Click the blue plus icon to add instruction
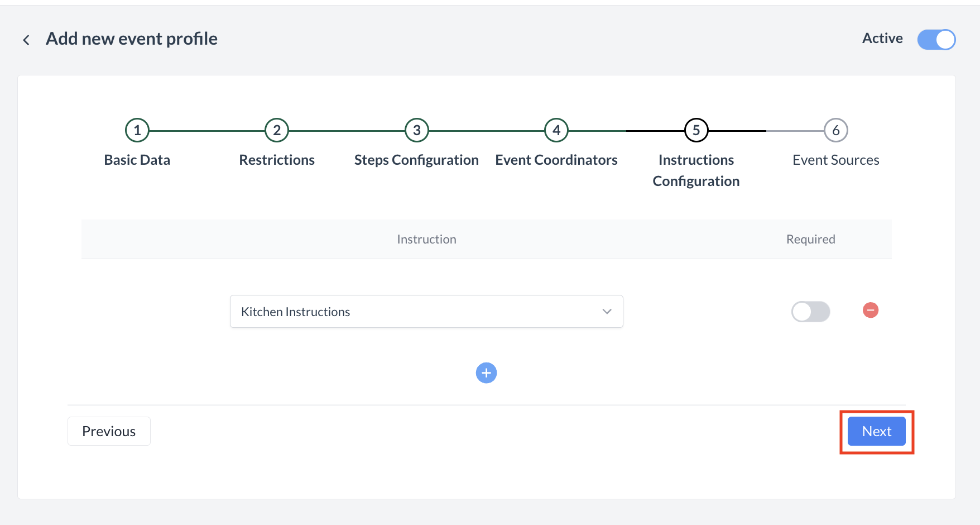This screenshot has height=525, width=980. coord(486,373)
